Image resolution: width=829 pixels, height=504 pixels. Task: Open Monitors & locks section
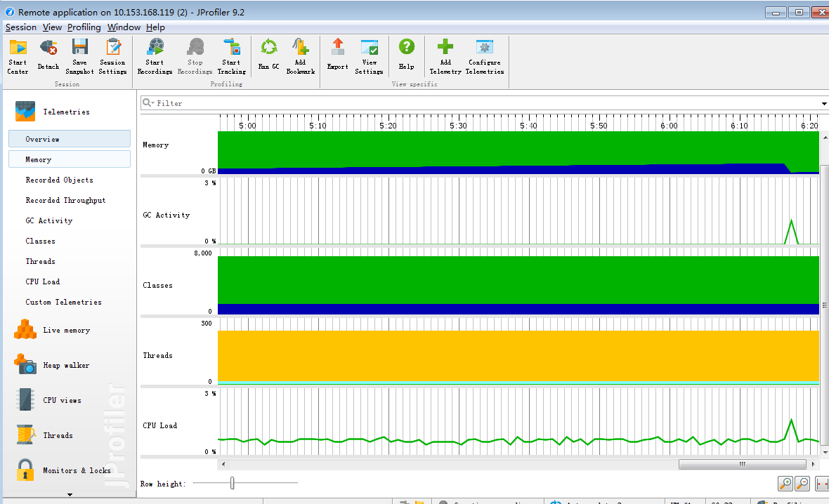pos(63,470)
